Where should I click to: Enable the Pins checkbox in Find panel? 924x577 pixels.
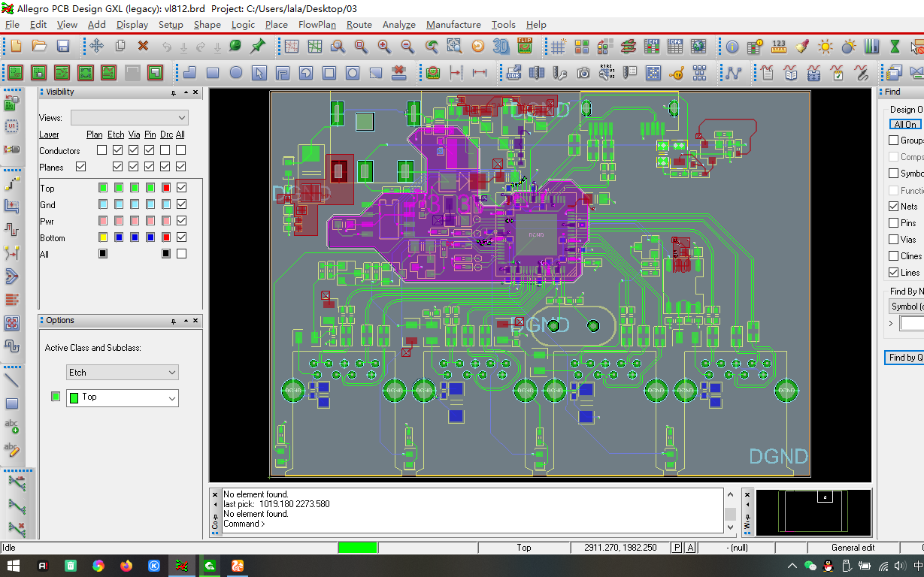pos(893,223)
